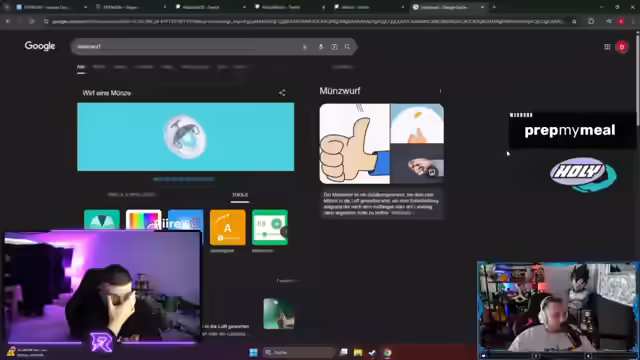
Task: Select the 'All' search results tab
Action: (x=81, y=67)
